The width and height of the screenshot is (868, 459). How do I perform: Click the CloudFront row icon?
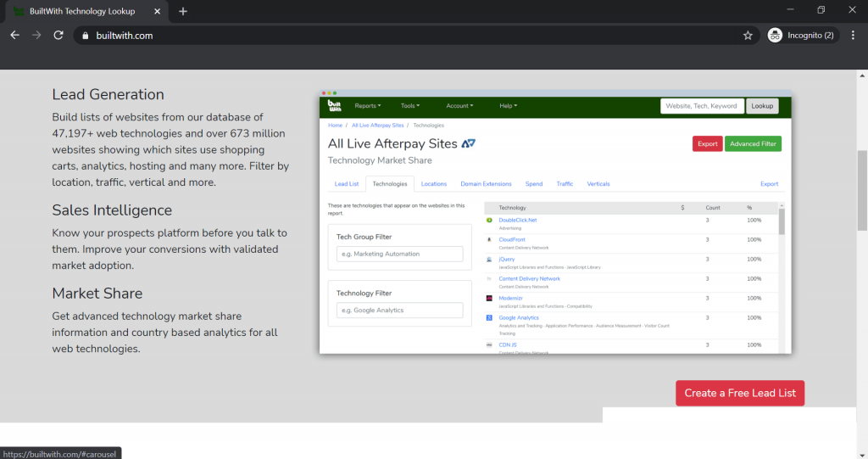click(x=489, y=239)
